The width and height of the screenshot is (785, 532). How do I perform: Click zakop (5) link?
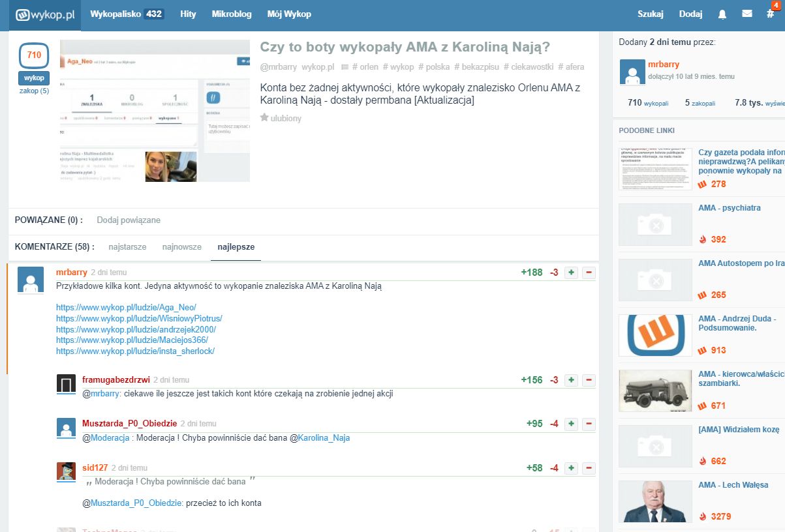(x=34, y=91)
